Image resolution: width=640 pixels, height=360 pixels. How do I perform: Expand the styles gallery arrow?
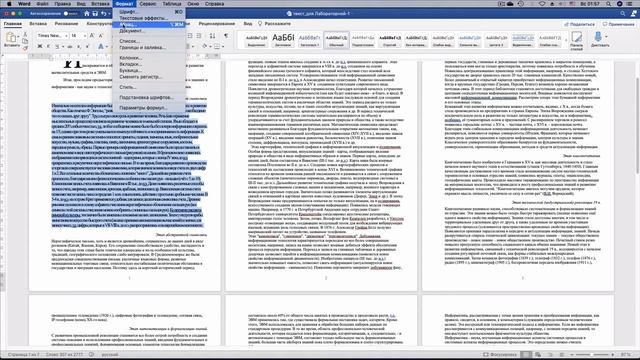(566, 40)
